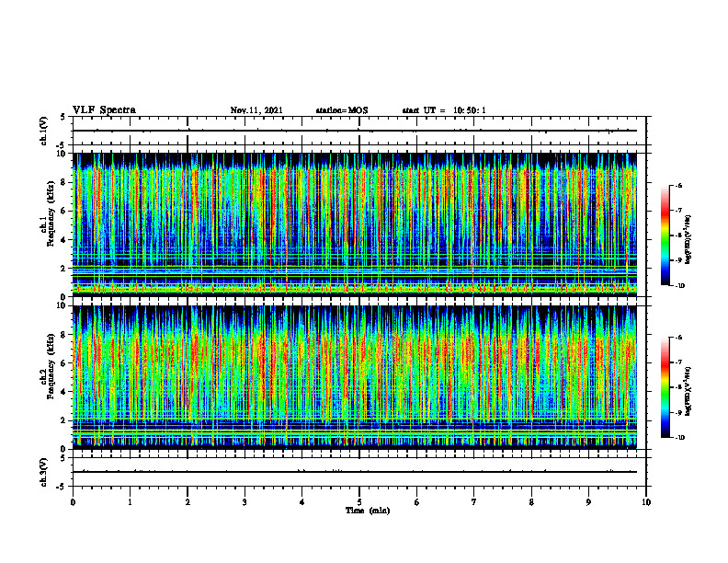Screen dimensions: 728x563
Task: Click the ch.2 spectrogram color scale bar
Action: click(x=665, y=387)
